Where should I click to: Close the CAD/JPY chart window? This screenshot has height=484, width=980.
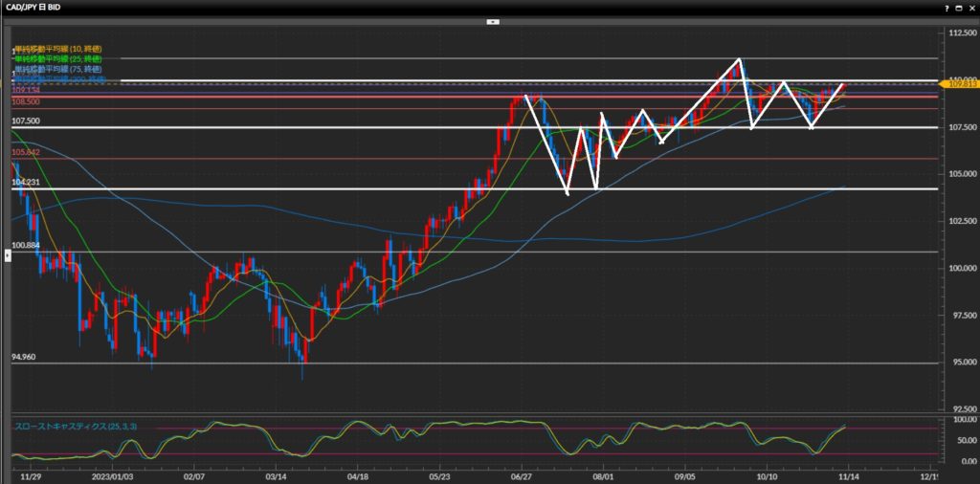pos(971,7)
